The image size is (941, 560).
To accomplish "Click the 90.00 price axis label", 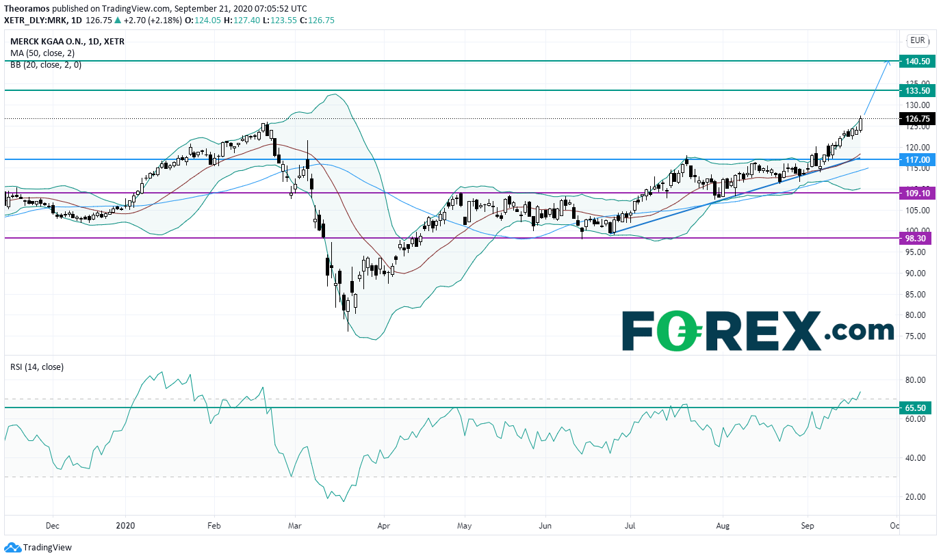I will 917,273.
